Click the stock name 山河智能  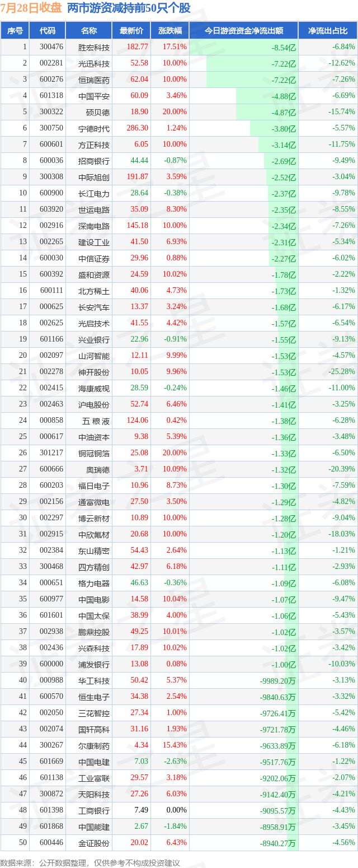(x=94, y=356)
